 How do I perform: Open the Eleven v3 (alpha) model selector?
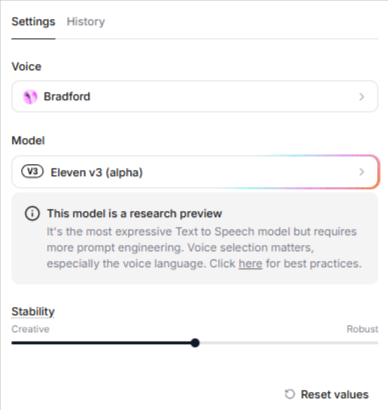(x=195, y=172)
